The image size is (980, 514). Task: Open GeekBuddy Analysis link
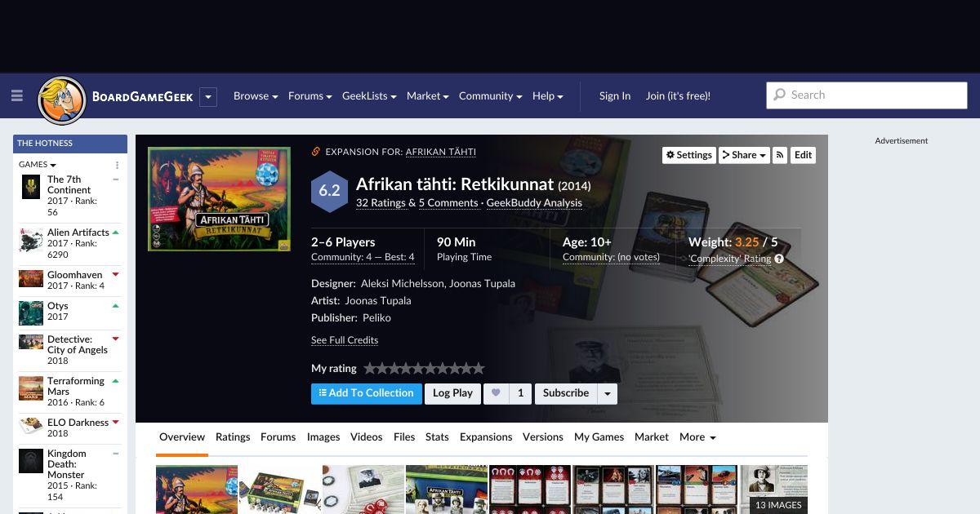(534, 203)
